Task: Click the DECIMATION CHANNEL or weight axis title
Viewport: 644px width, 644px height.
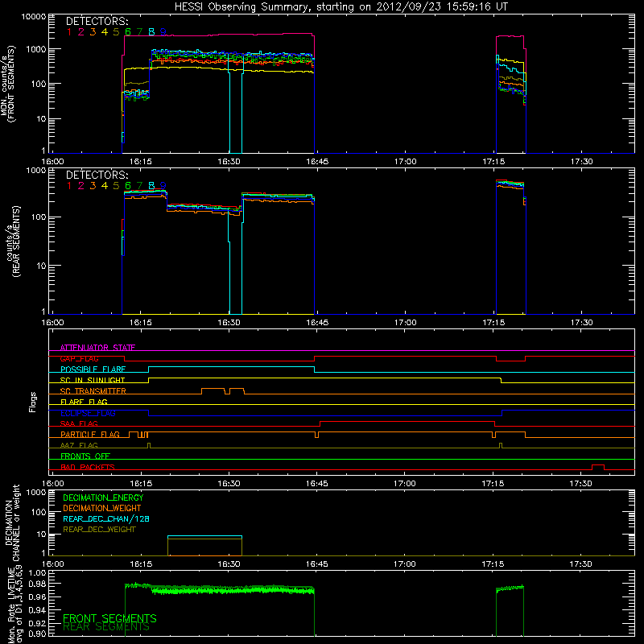Action: pyautogui.click(x=12, y=522)
